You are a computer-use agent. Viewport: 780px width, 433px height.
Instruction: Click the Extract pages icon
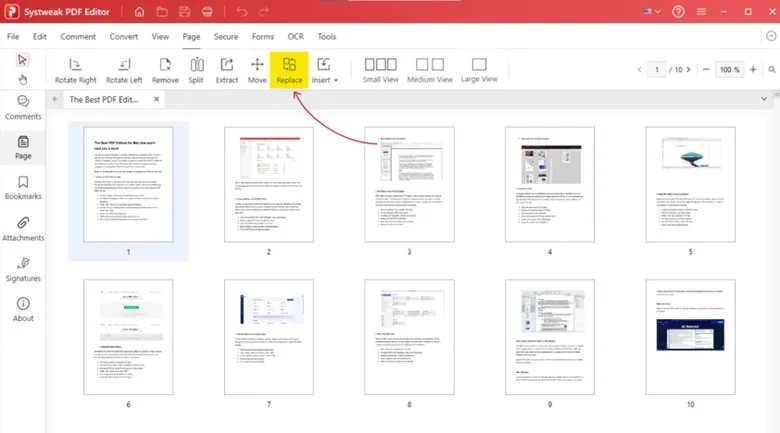(x=227, y=70)
